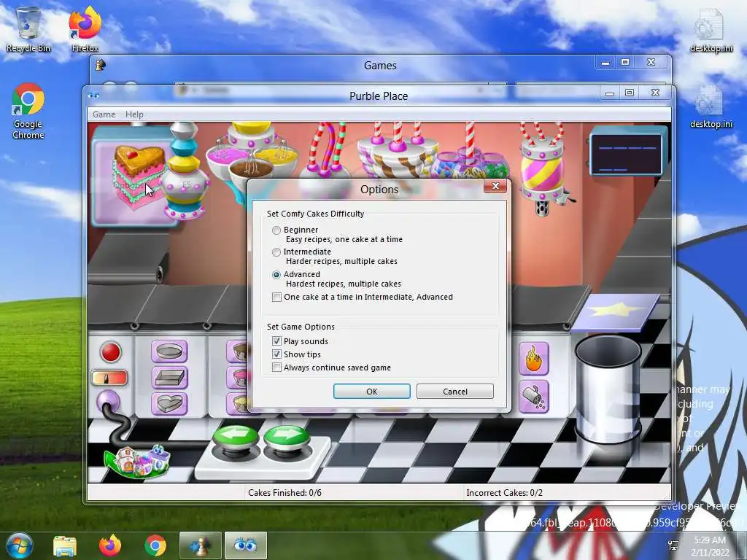The height and width of the screenshot is (560, 747).
Task: Switch to Purble Place taskbar button
Action: 246,545
